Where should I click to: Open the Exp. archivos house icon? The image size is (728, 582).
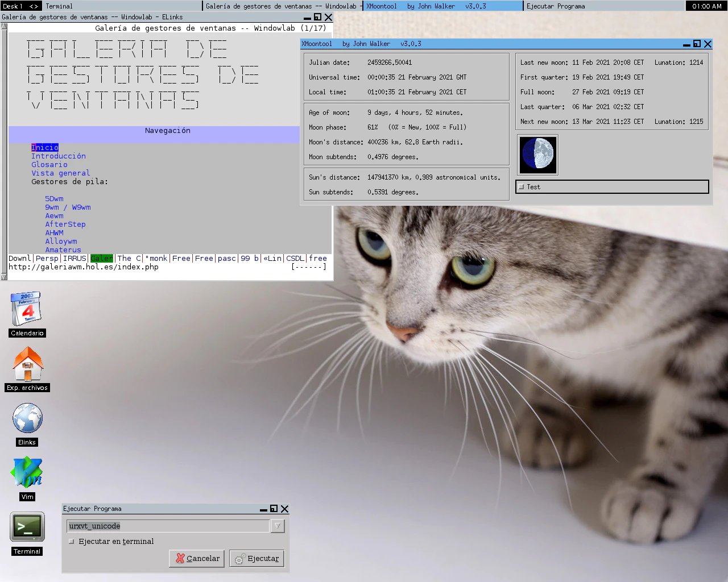(27, 364)
